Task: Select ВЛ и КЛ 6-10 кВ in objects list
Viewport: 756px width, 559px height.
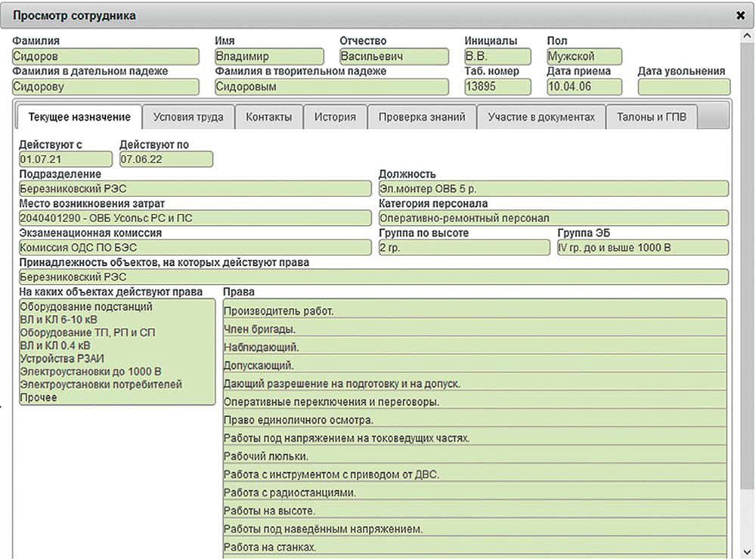Action: [59, 320]
